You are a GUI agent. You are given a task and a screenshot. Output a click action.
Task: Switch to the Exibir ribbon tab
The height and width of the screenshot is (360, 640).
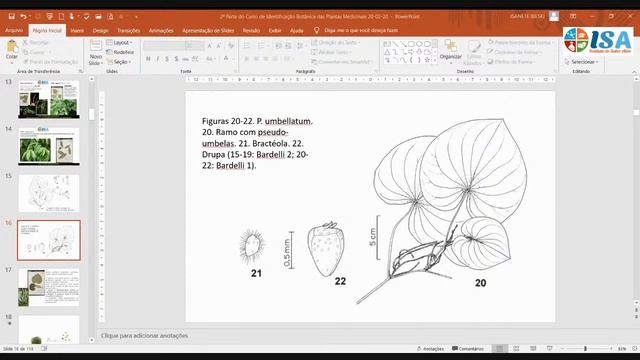(275, 30)
